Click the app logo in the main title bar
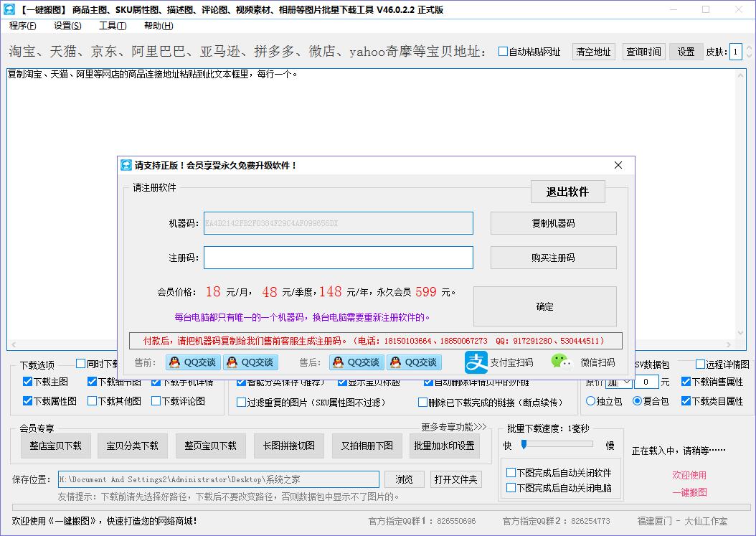The height and width of the screenshot is (536, 756). [x=9, y=9]
